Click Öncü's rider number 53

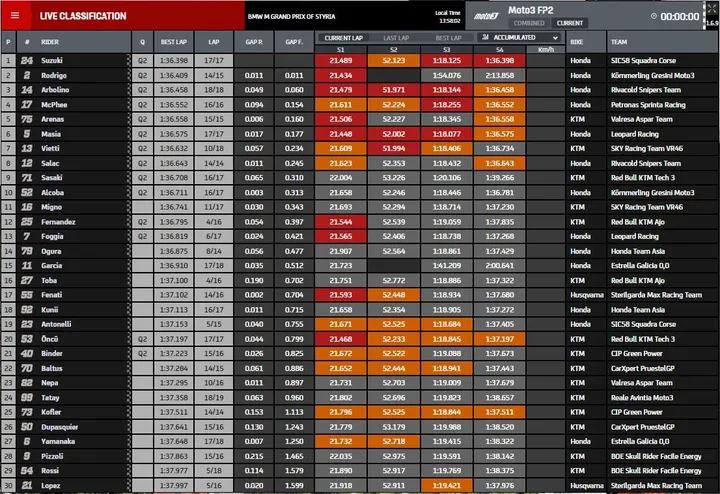pos(27,339)
